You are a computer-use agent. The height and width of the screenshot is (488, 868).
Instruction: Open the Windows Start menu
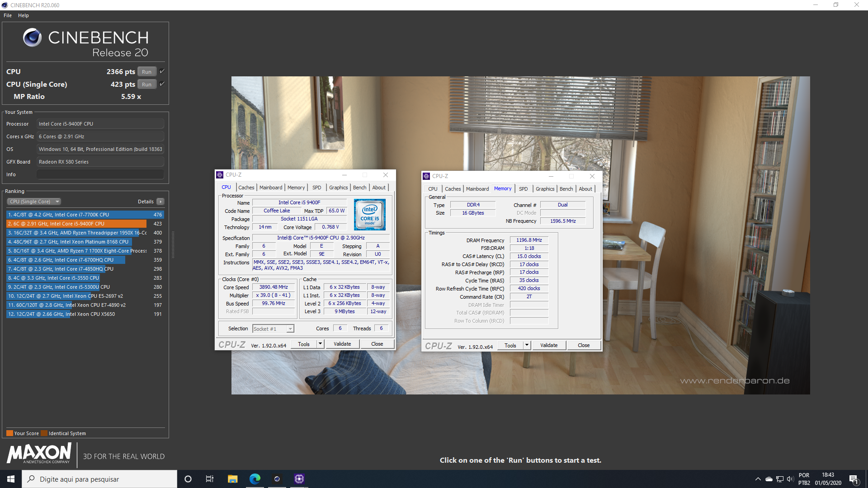pyautogui.click(x=11, y=479)
